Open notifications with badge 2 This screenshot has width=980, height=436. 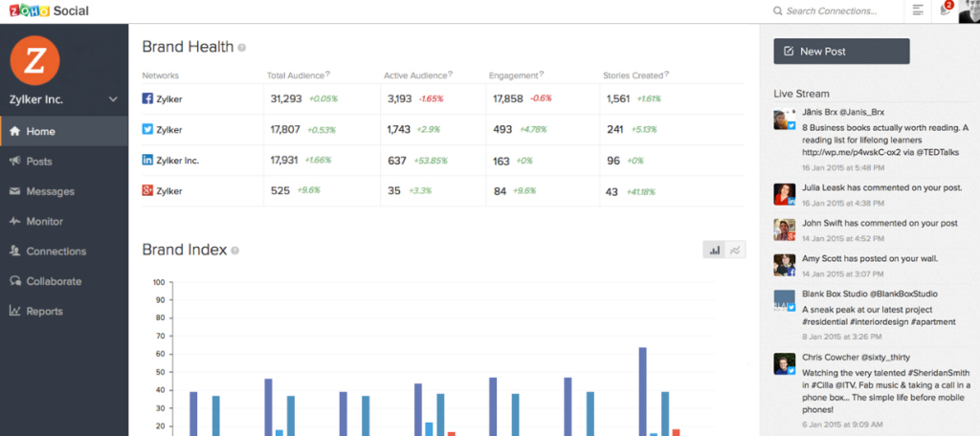coord(946,9)
